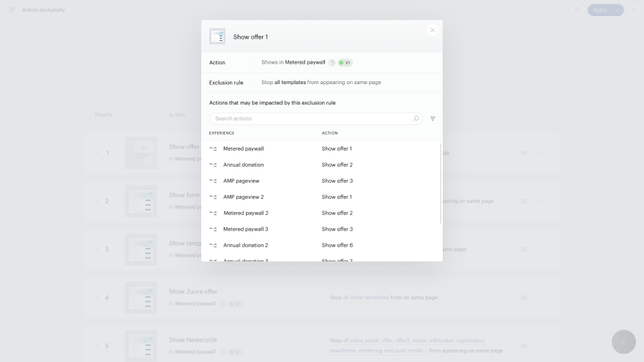This screenshot has width=644, height=362.
Task: Select the Metered paywall 2 experience text
Action: (x=246, y=213)
